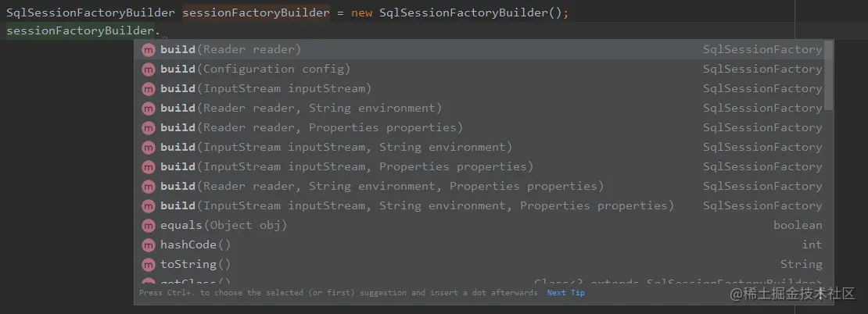The height and width of the screenshot is (314, 868).
Task: Place cursor after sessionFactoryBuilder. in editor
Action: (x=162, y=31)
